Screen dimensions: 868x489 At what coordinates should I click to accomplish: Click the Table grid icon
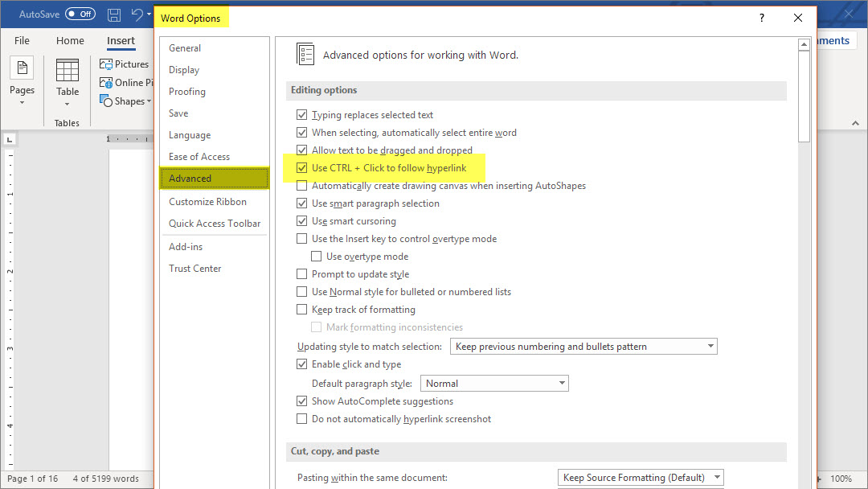pyautogui.click(x=68, y=71)
